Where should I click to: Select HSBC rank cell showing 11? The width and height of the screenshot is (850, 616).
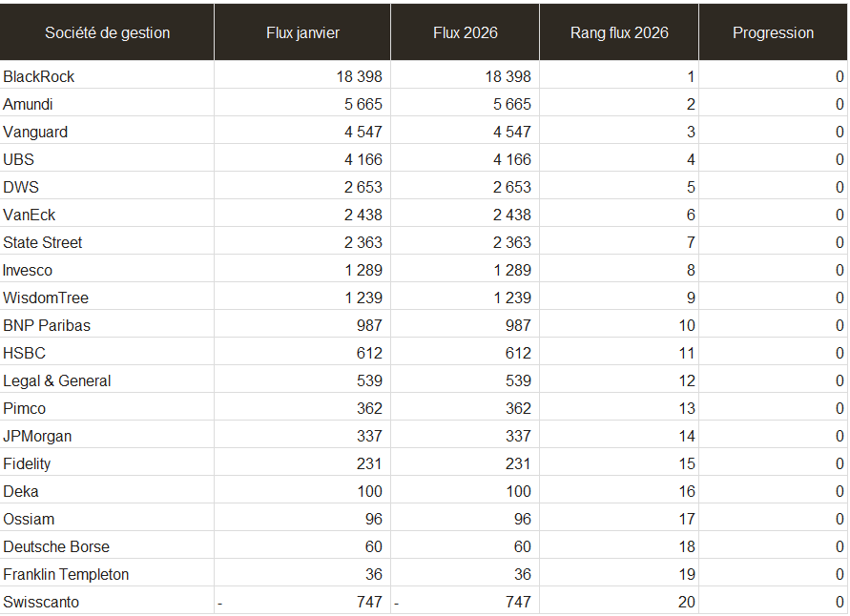pyautogui.click(x=687, y=353)
